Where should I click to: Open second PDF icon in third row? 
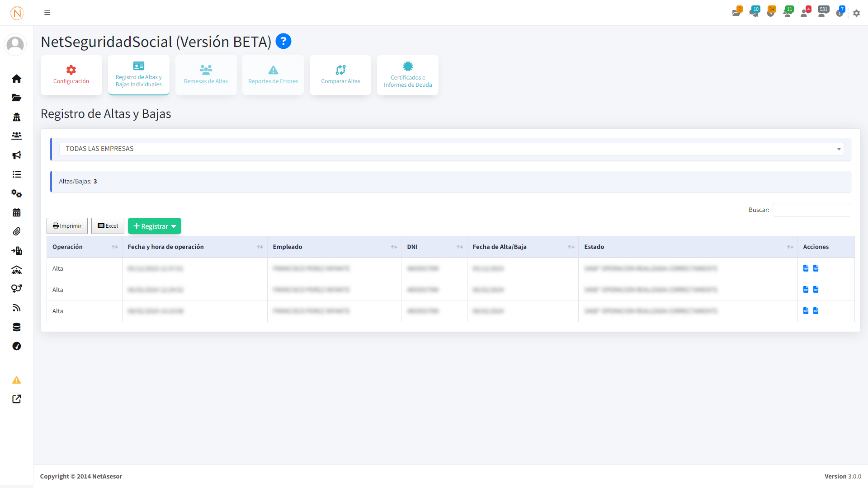point(816,311)
